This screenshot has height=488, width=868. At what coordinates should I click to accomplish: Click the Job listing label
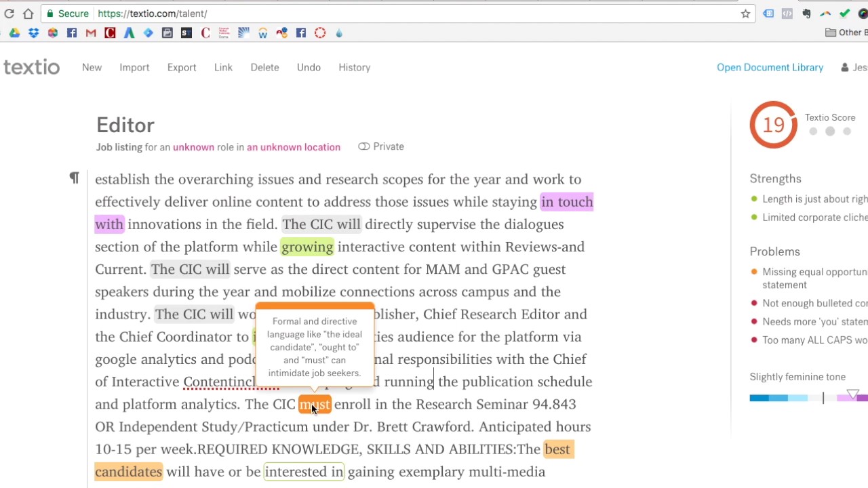pos(119,147)
